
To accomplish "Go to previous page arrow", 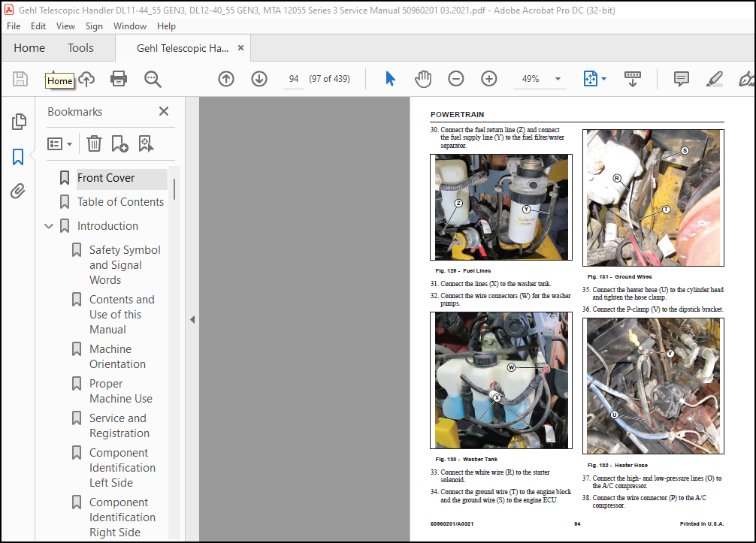I will point(226,79).
